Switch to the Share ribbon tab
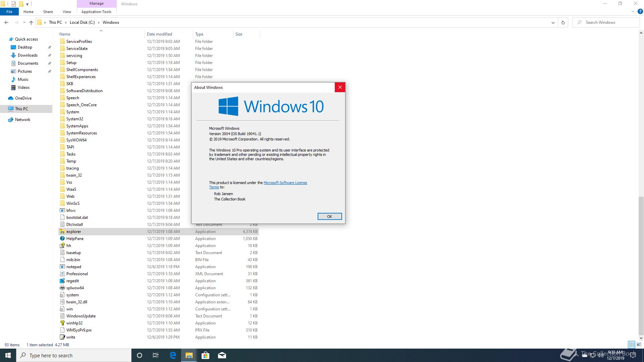Viewport: 644px width, 362px height. pos(48,12)
